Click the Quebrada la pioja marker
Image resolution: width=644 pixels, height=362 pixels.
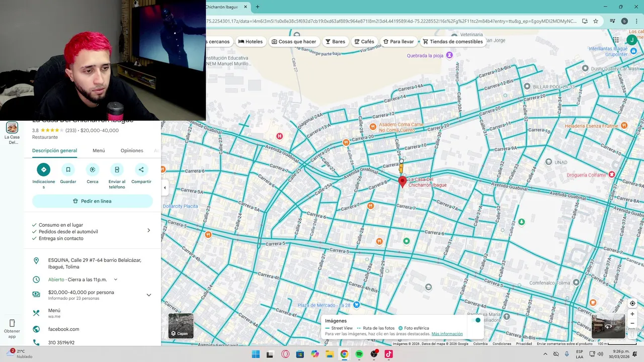click(449, 55)
